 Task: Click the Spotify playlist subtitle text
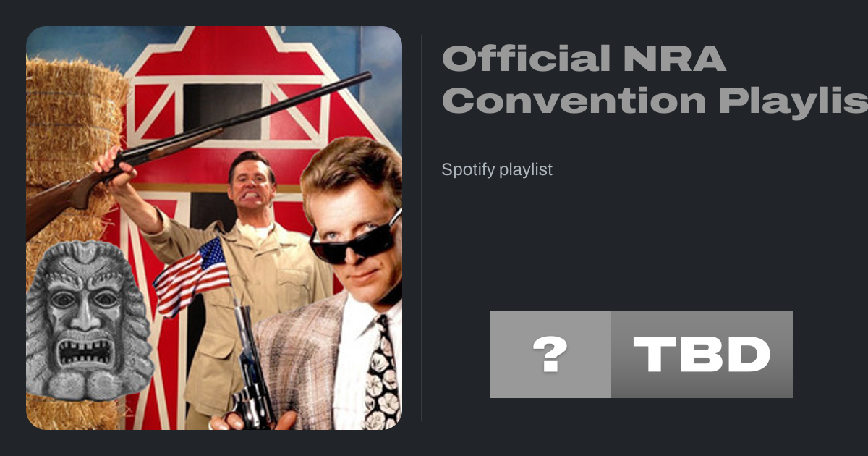(497, 170)
